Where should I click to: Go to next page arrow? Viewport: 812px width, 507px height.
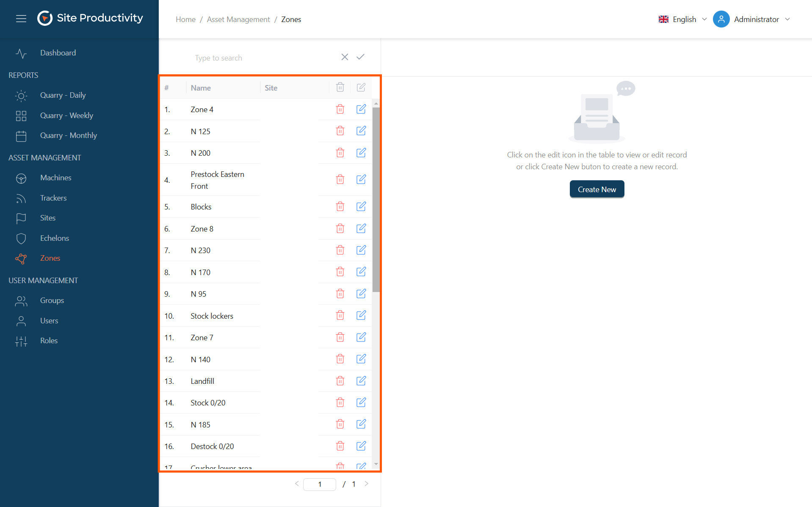pyautogui.click(x=367, y=484)
